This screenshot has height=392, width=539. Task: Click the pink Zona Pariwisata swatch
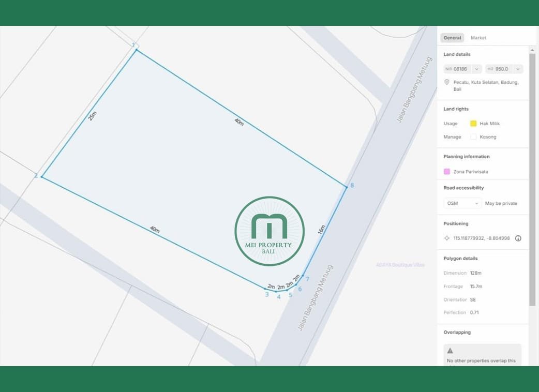pyautogui.click(x=447, y=172)
